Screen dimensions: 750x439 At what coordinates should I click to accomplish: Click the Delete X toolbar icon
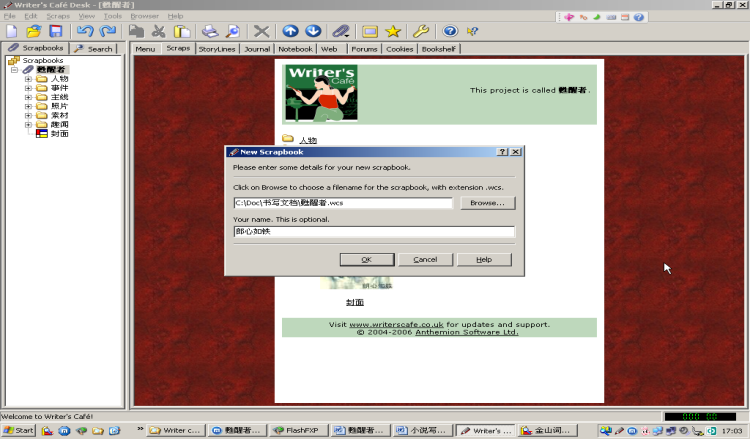pyautogui.click(x=261, y=32)
